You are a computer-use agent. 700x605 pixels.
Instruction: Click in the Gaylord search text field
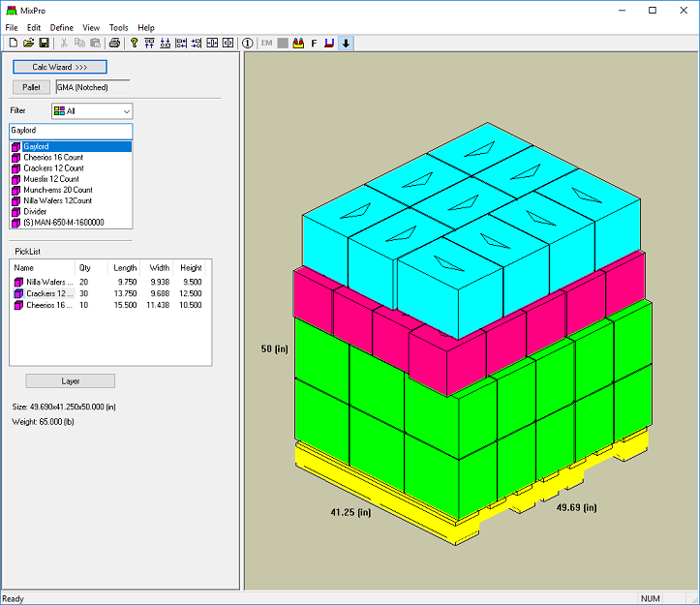click(70, 130)
